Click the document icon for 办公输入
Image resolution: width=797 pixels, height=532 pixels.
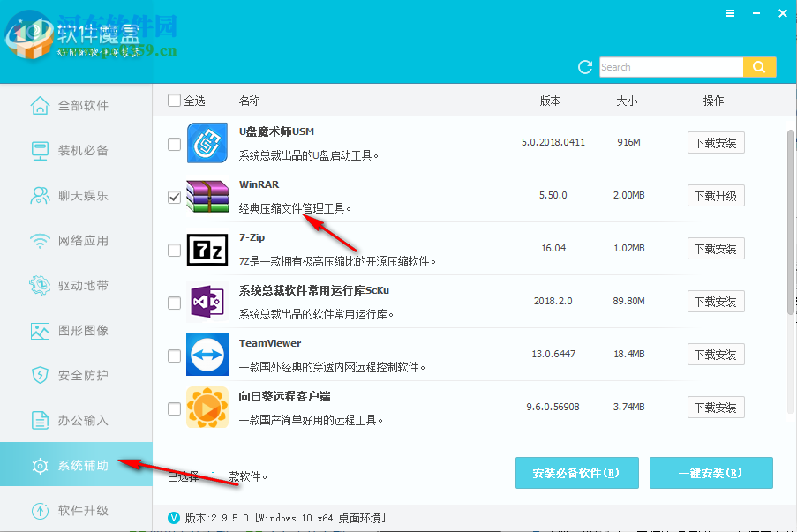[x=40, y=421]
